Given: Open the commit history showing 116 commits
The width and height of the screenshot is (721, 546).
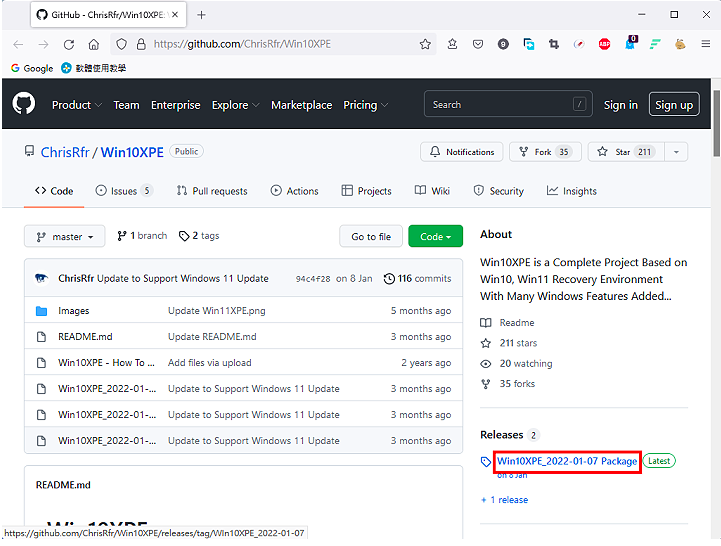Looking at the screenshot, I should (418, 278).
